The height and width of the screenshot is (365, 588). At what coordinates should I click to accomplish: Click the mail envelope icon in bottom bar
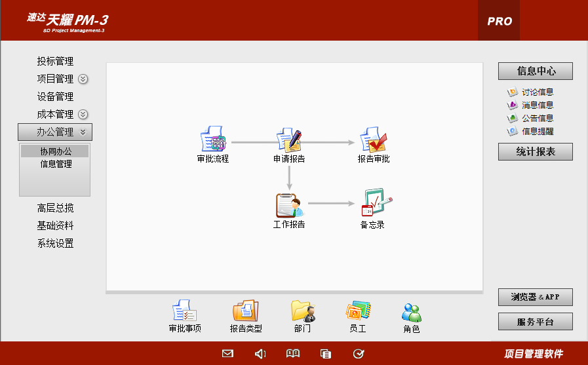pos(227,354)
